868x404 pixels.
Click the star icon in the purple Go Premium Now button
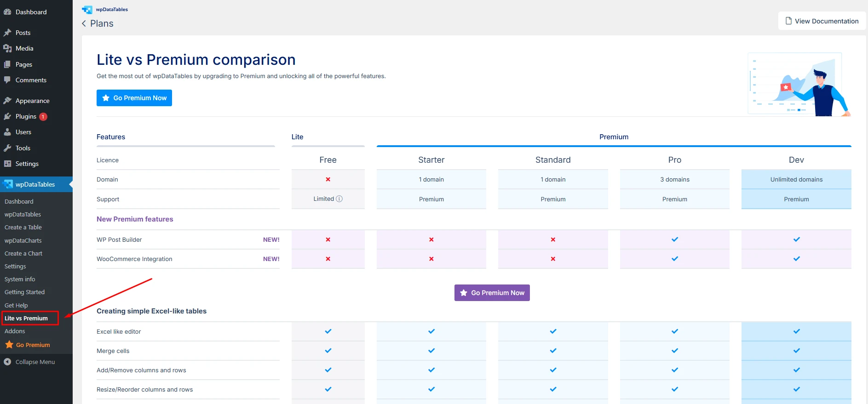464,293
